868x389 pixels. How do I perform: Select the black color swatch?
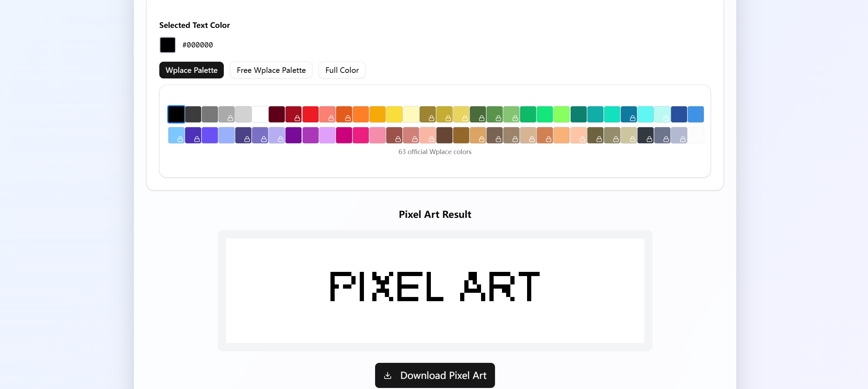[176, 114]
